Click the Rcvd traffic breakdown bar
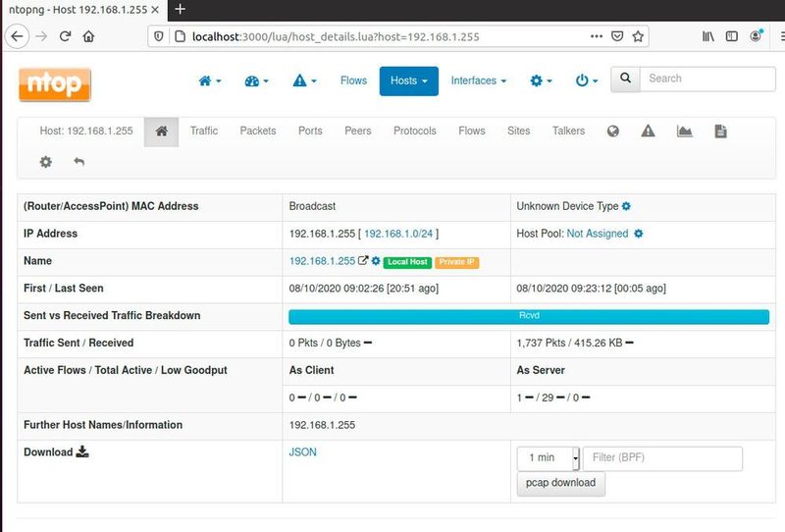Viewport: 785px width, 532px height. [529, 317]
